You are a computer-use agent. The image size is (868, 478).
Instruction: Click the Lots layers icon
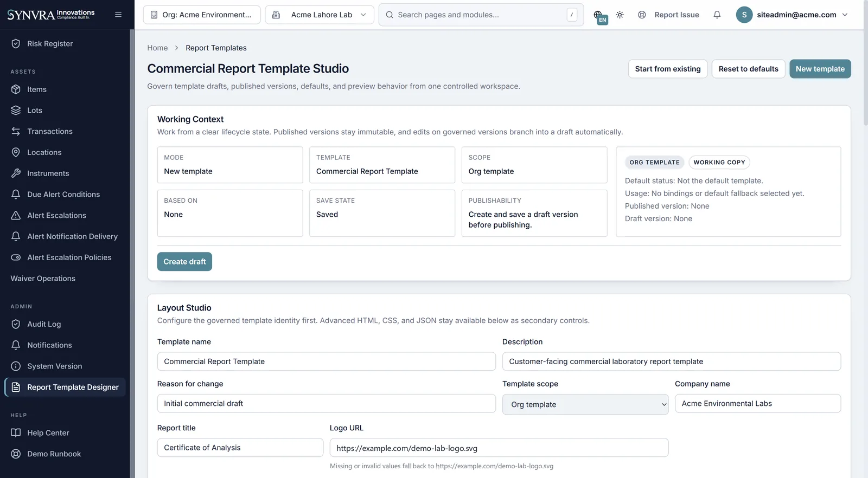coord(16,110)
